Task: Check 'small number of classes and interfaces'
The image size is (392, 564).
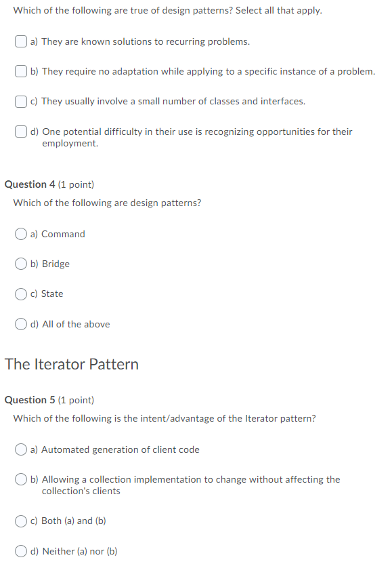Action: click(x=21, y=102)
